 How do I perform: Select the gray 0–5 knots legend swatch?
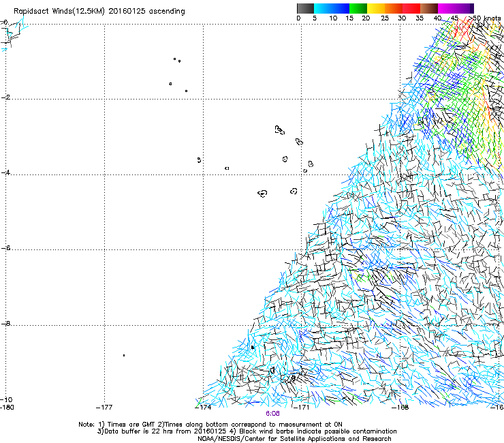click(305, 8)
